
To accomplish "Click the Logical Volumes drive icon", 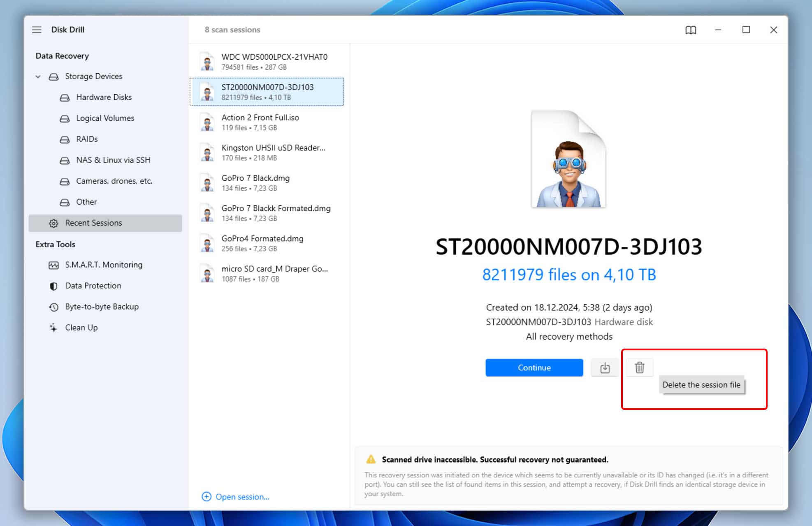I will pos(65,119).
